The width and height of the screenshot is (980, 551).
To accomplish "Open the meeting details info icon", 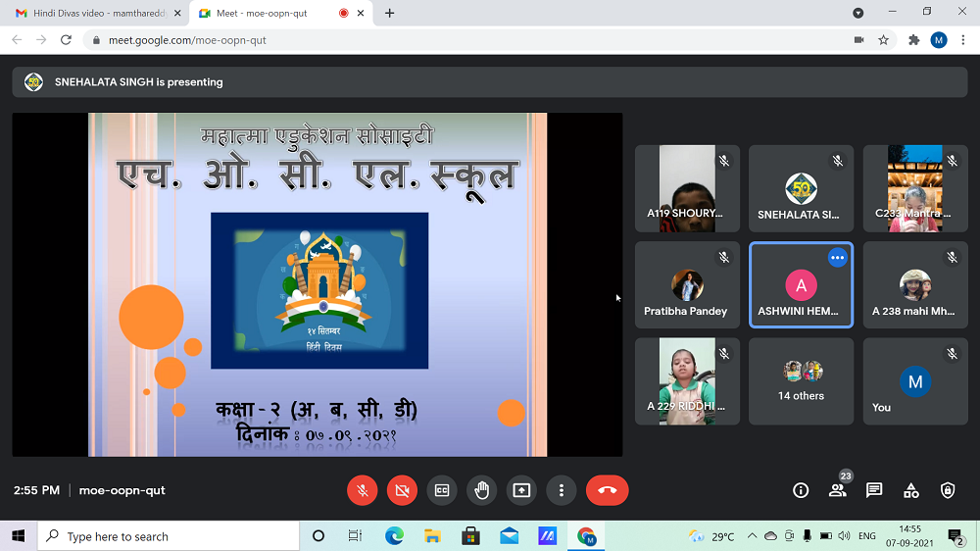I will click(801, 490).
